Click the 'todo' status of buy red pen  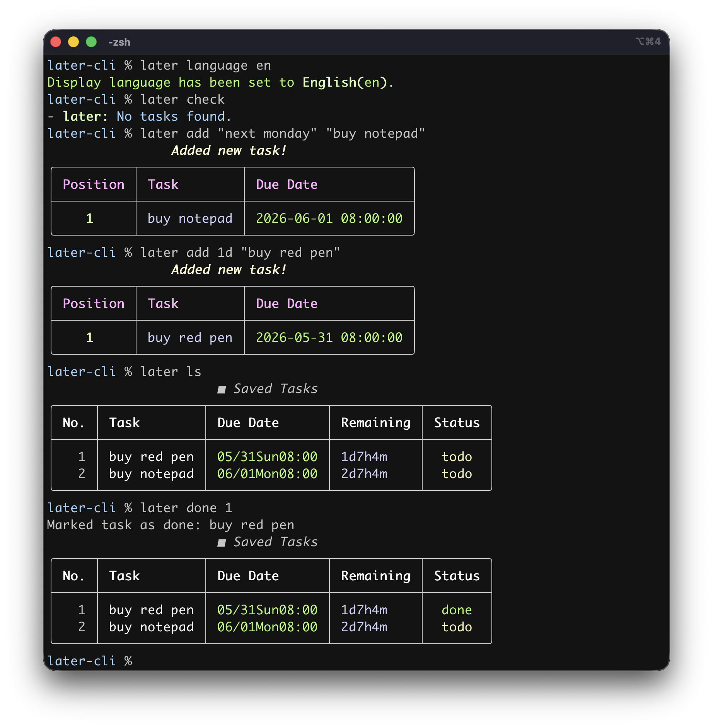(457, 457)
